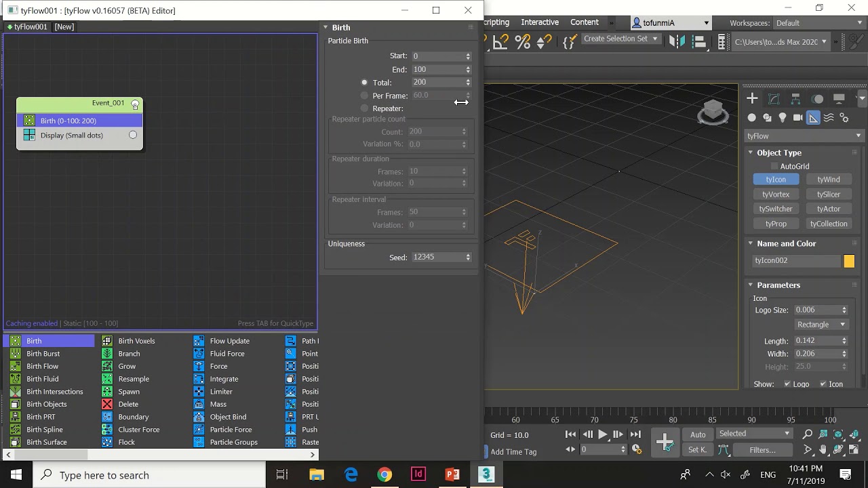
Task: Select the Delete operator in depot
Action: (x=128, y=404)
